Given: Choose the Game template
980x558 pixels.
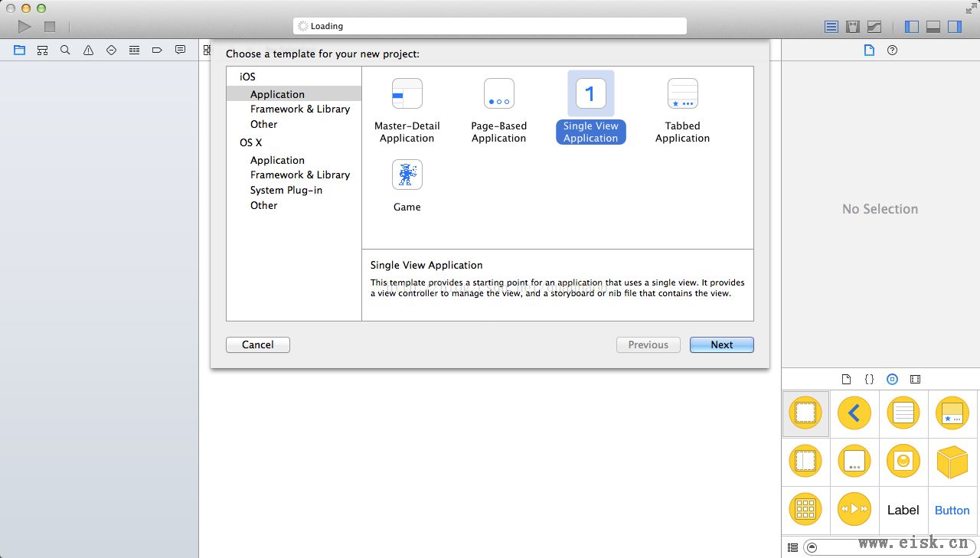Looking at the screenshot, I should click(x=407, y=185).
